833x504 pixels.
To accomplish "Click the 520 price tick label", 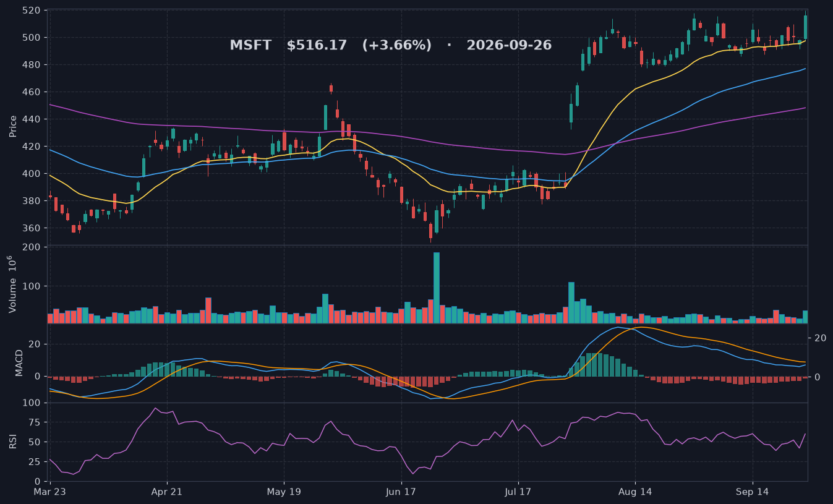I will tap(31, 11).
